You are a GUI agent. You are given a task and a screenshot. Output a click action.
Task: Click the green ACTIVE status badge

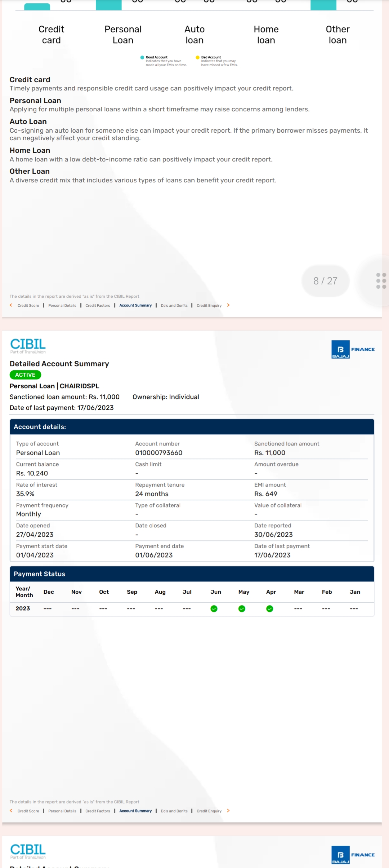25,375
